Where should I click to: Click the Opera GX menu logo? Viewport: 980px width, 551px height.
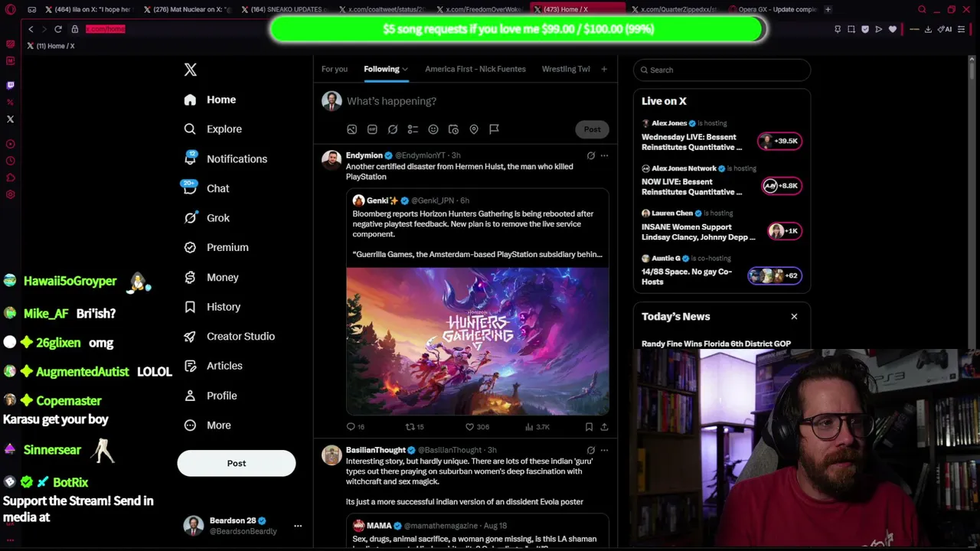coord(10,9)
